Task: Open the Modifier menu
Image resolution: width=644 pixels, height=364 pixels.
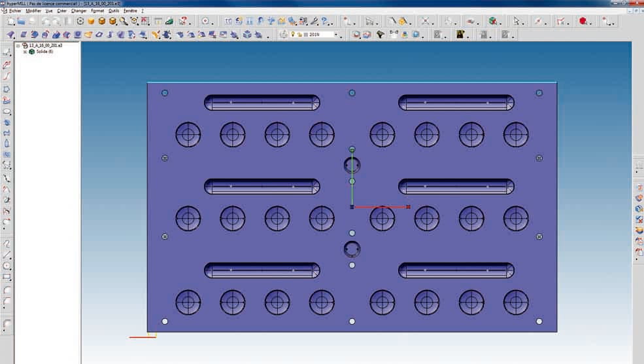Action: pyautogui.click(x=33, y=10)
